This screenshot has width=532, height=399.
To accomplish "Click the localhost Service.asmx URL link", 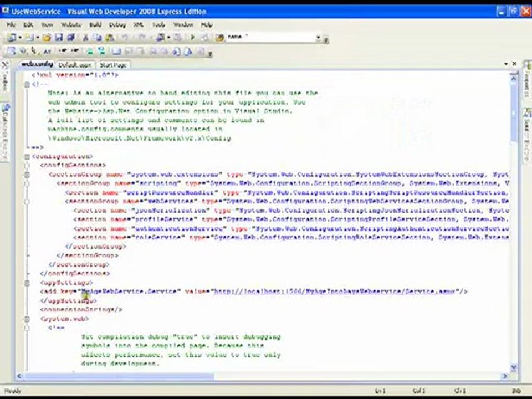I will pos(334,291).
